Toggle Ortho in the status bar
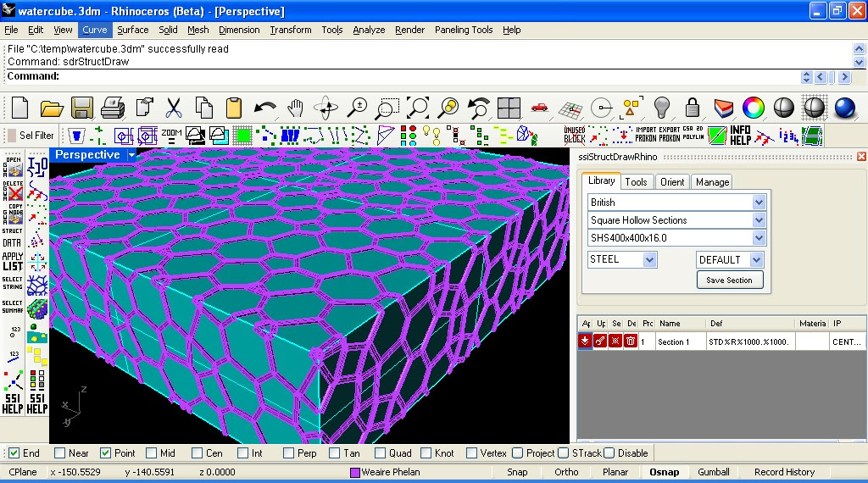 [x=566, y=472]
